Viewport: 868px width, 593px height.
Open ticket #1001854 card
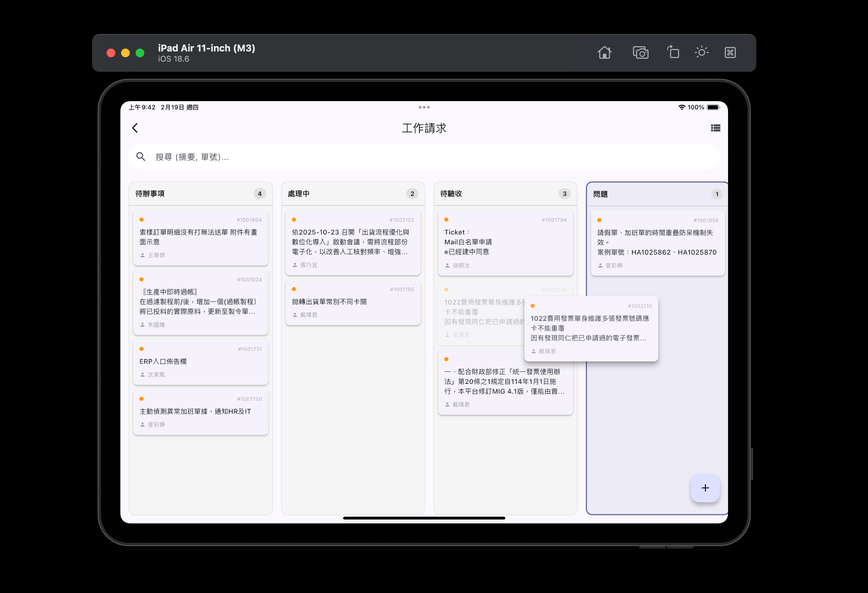pyautogui.click(x=200, y=237)
